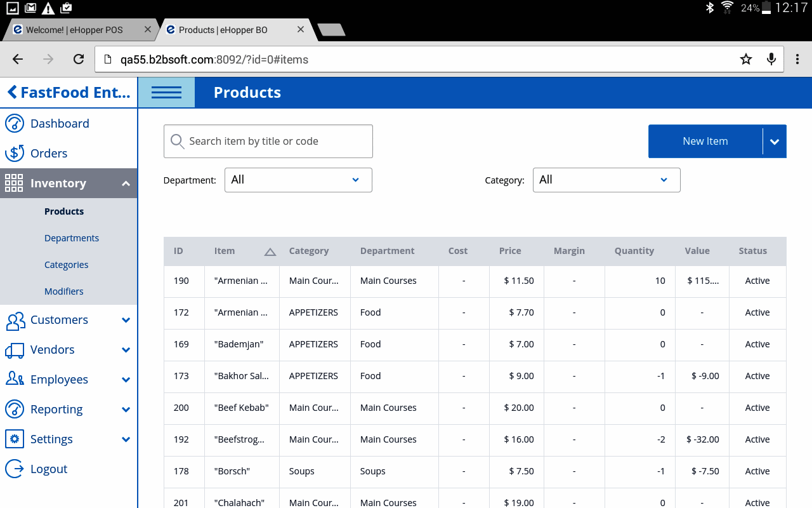
Task: Switch to Welcome eHopper POS tab
Action: (x=75, y=30)
